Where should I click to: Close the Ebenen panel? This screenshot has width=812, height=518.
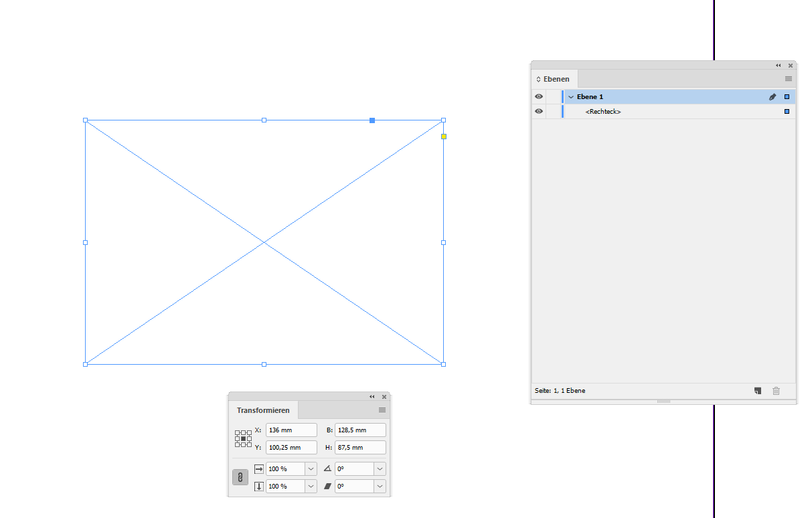point(791,66)
